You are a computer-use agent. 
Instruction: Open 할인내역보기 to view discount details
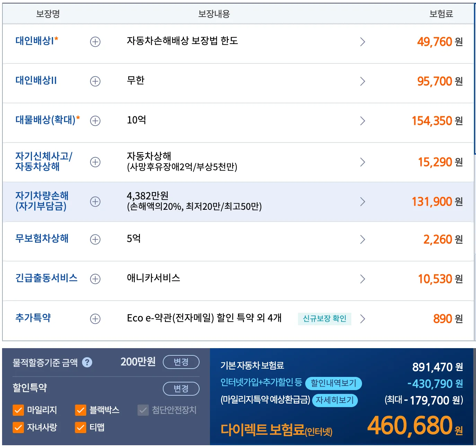tap(333, 384)
